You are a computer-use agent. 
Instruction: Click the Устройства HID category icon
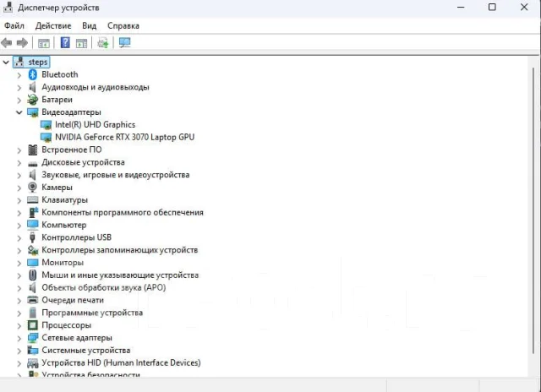click(33, 363)
